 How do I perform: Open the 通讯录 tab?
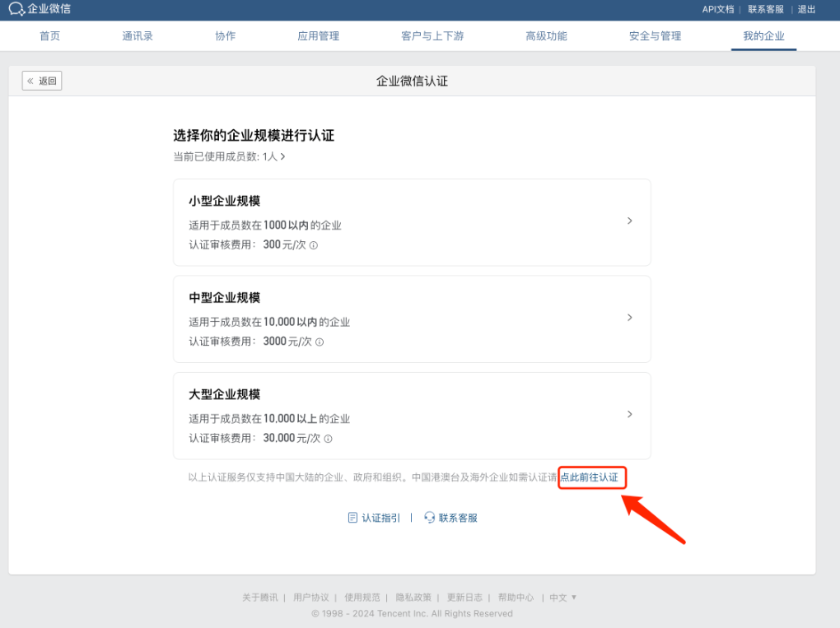(x=138, y=36)
